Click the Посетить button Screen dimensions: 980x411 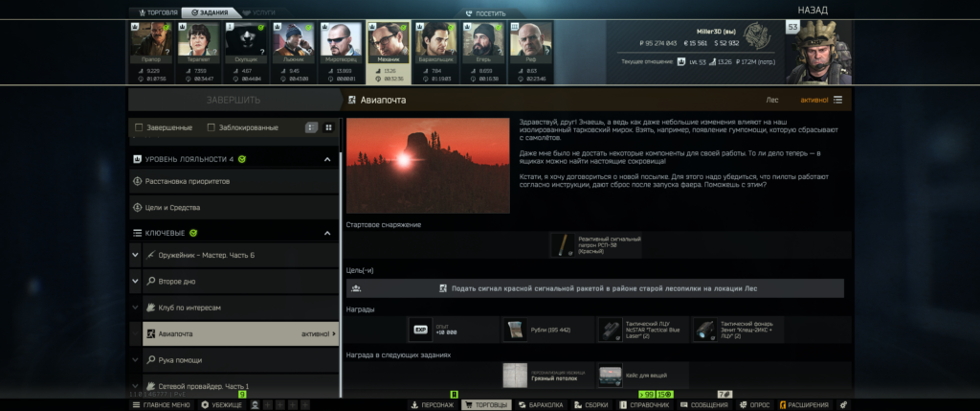pos(485,13)
